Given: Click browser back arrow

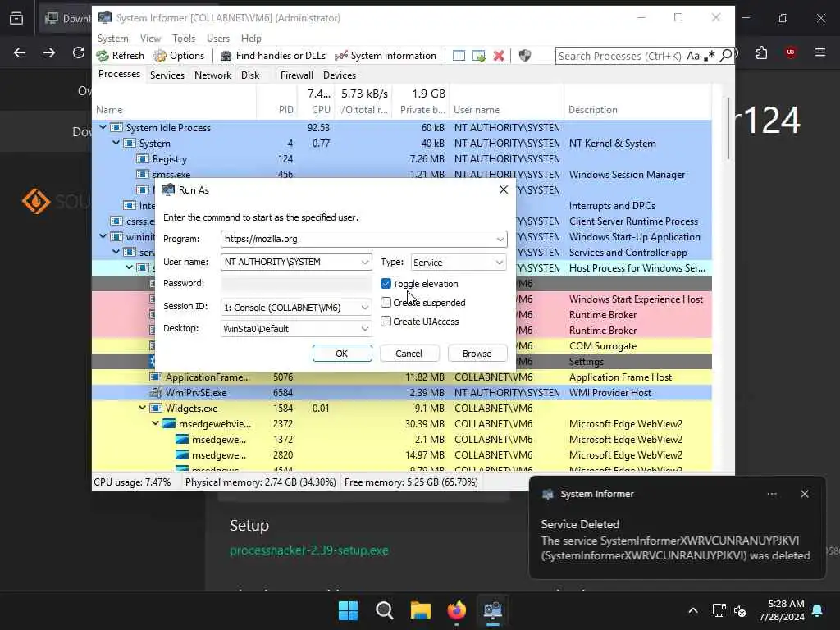Looking at the screenshot, I should 20,52.
